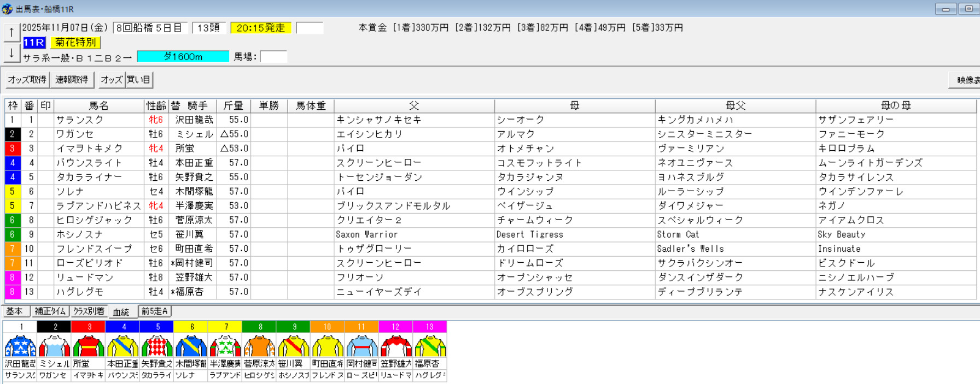Click the 映像表 button

966,80
